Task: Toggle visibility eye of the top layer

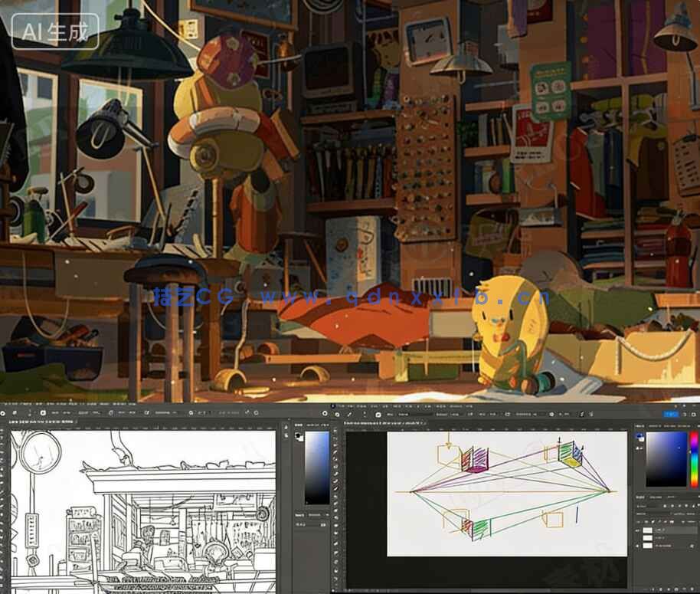Action: pyautogui.click(x=638, y=530)
